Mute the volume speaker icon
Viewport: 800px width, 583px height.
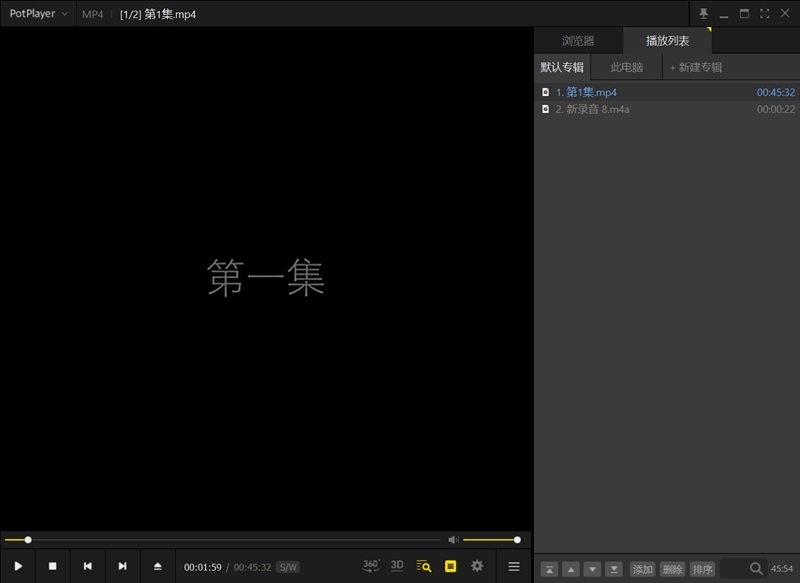[455, 538]
